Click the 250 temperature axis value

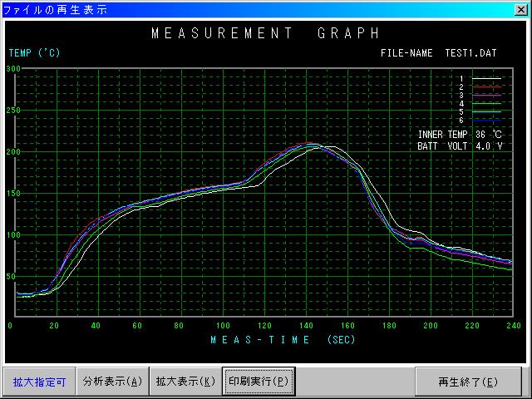(x=13, y=111)
